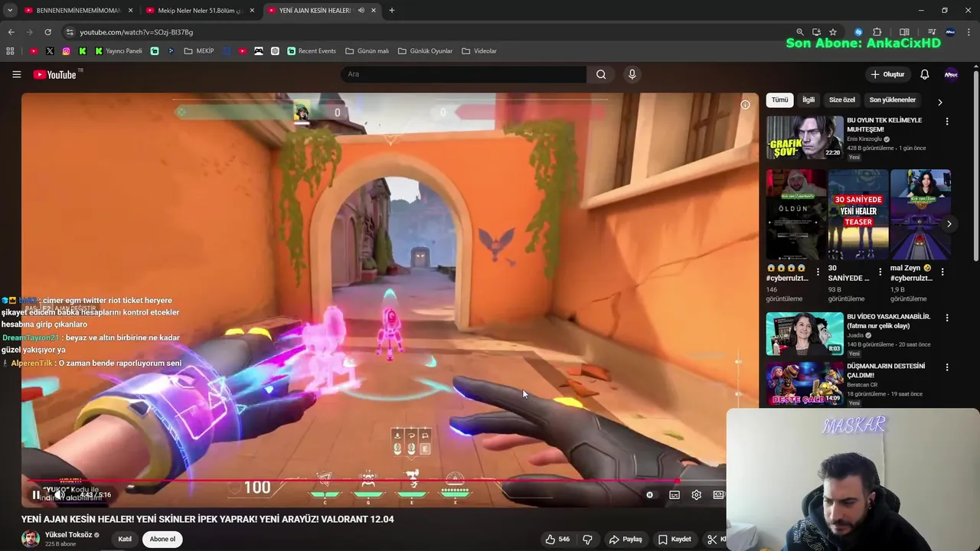Open the video info card icon

point(745,105)
